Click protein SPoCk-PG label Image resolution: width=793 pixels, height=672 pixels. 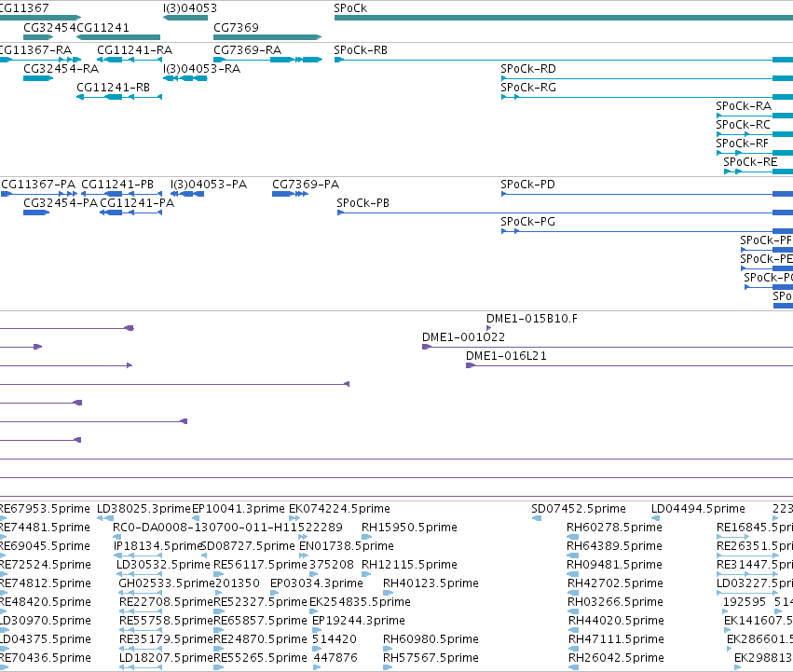[x=528, y=222]
